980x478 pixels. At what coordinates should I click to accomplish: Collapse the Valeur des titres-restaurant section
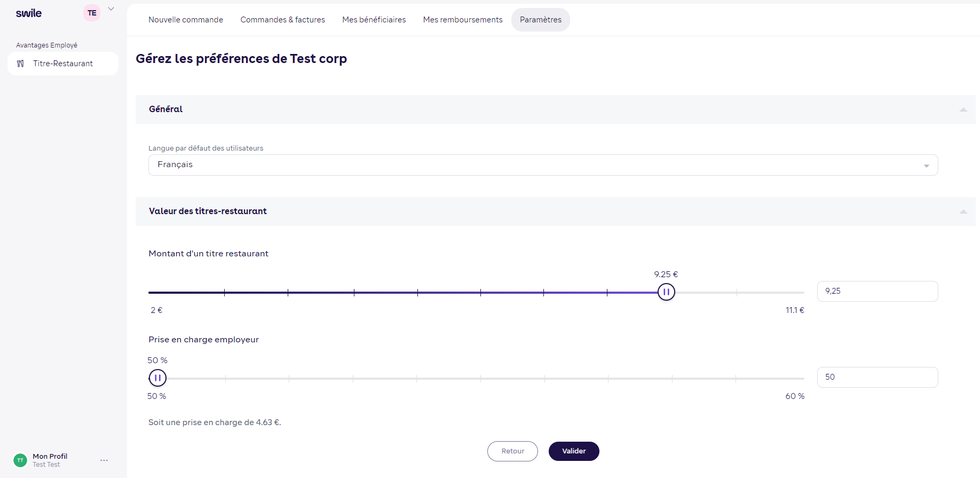pyautogui.click(x=963, y=211)
